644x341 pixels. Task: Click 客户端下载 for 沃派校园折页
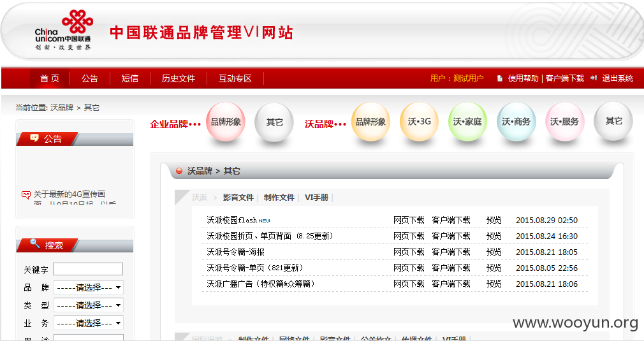click(451, 236)
